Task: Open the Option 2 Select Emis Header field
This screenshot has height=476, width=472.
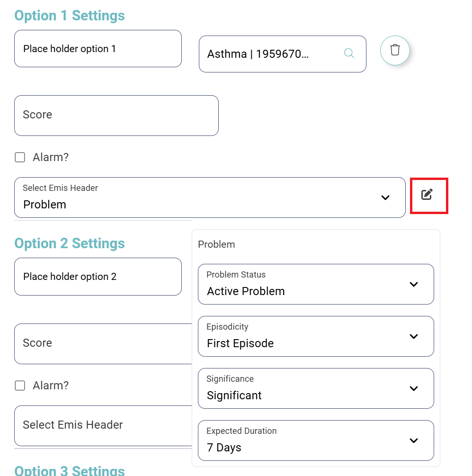Action: [x=103, y=426]
